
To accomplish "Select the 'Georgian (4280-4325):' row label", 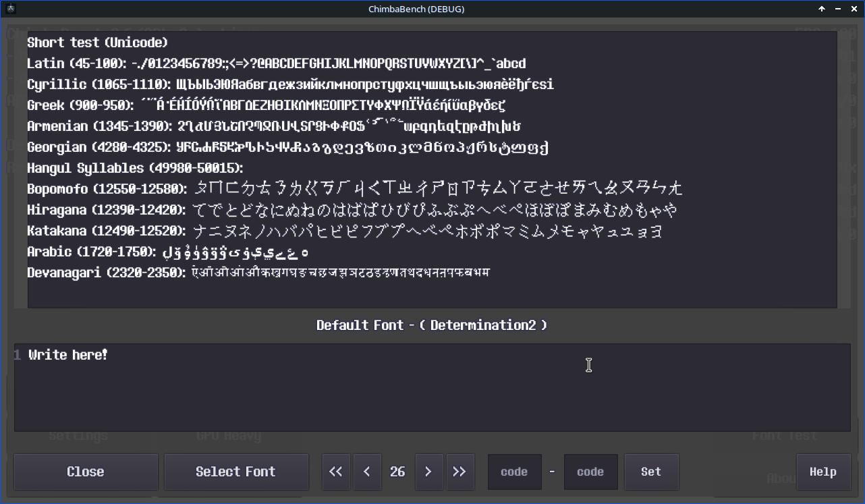I will pos(100,147).
